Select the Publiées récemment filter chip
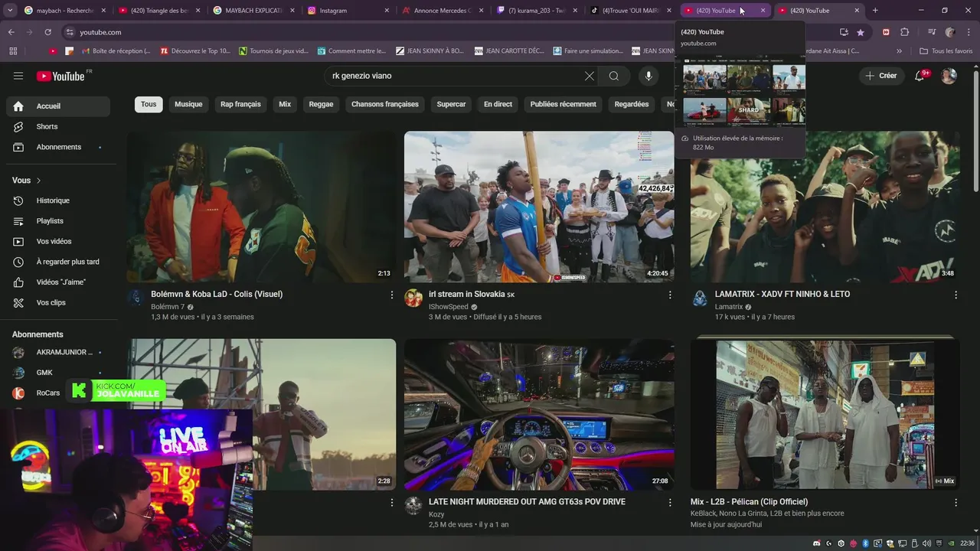Viewport: 980px width, 551px height. click(x=563, y=104)
